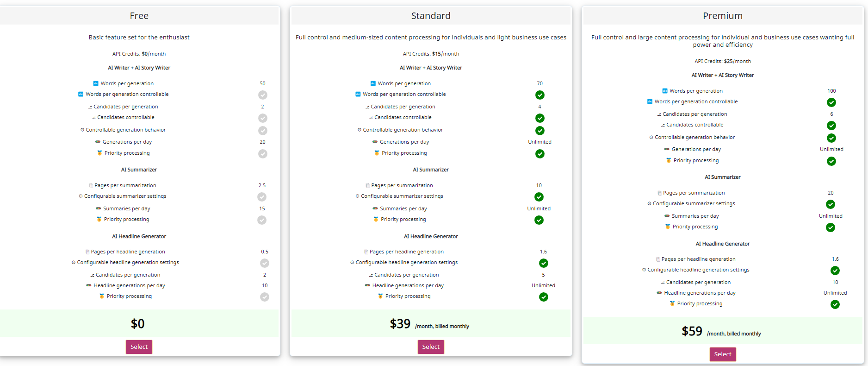Click the $39 Standard price label
The width and height of the screenshot is (868, 366).
coord(400,323)
